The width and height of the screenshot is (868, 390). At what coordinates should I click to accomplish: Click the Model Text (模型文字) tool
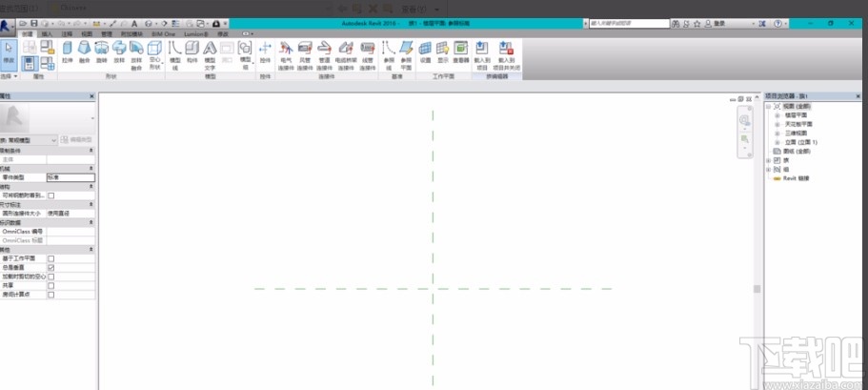[x=210, y=55]
